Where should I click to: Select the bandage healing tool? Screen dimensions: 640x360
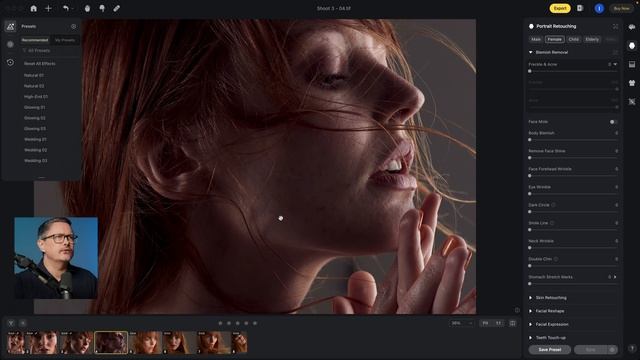(117, 8)
